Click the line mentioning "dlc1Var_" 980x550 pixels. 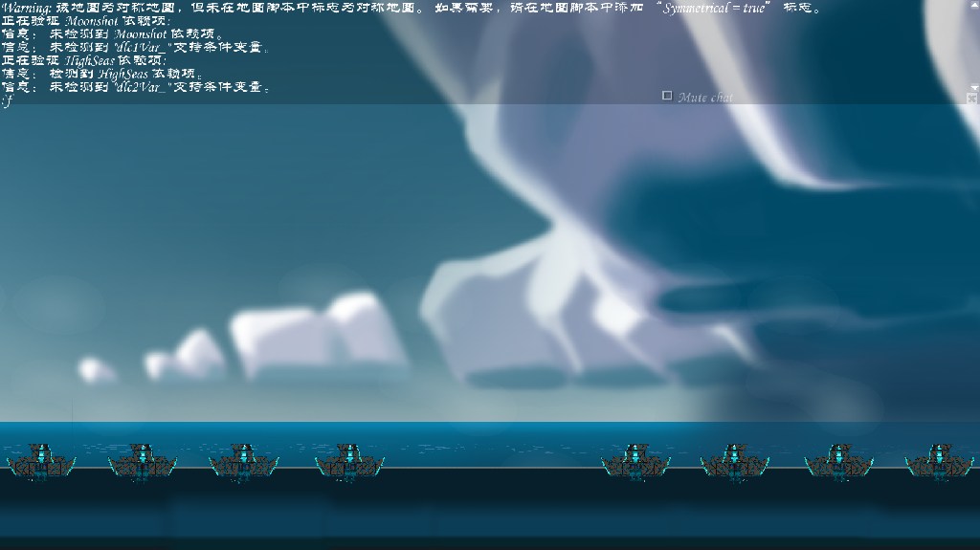(x=135, y=47)
